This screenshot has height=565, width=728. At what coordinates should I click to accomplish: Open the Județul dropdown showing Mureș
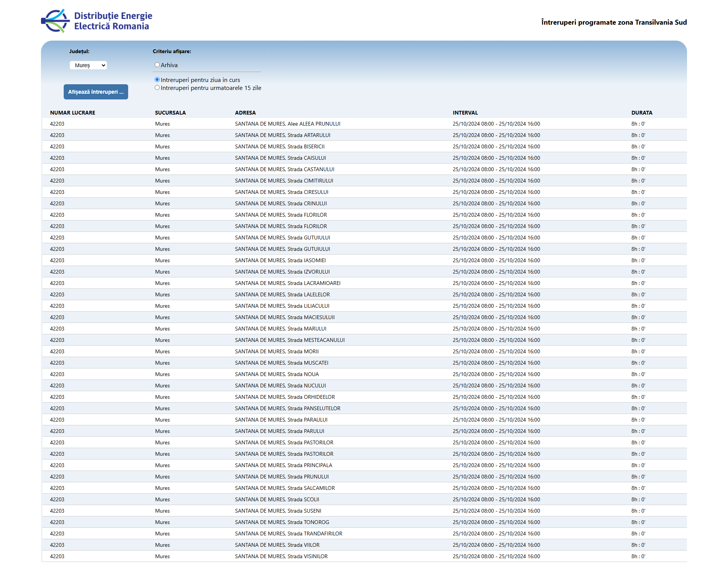point(88,65)
